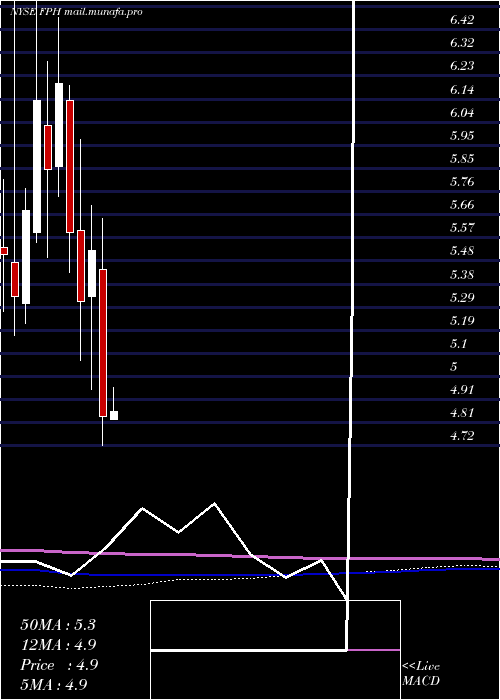The height and width of the screenshot is (700, 500).
Task: Click the NYSE FPH mail.munafa.pro title text
Action: coord(76,12)
